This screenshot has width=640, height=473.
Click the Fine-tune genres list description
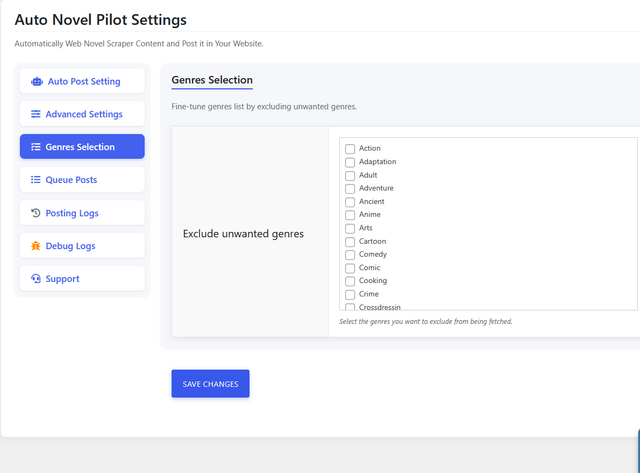click(x=264, y=107)
